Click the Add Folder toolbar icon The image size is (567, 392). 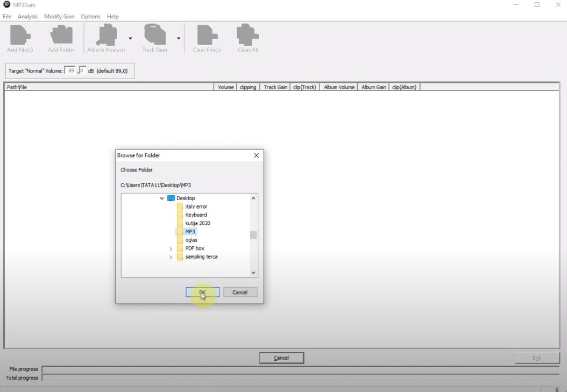(61, 35)
